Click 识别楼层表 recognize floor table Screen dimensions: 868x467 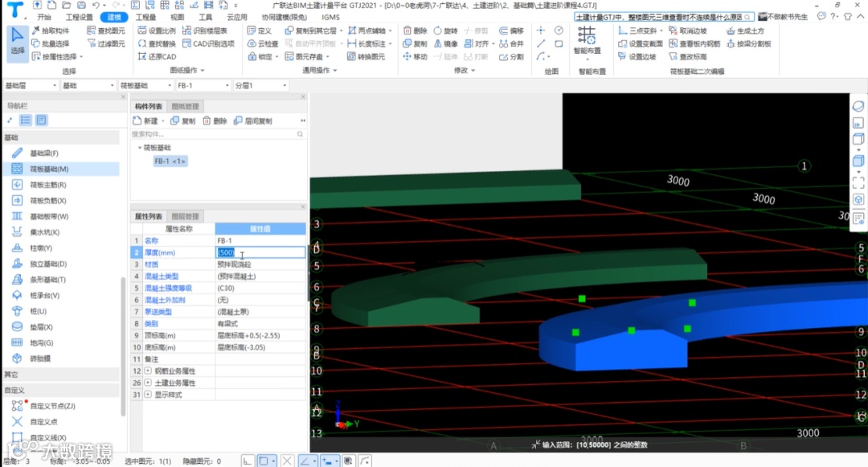[x=205, y=31]
